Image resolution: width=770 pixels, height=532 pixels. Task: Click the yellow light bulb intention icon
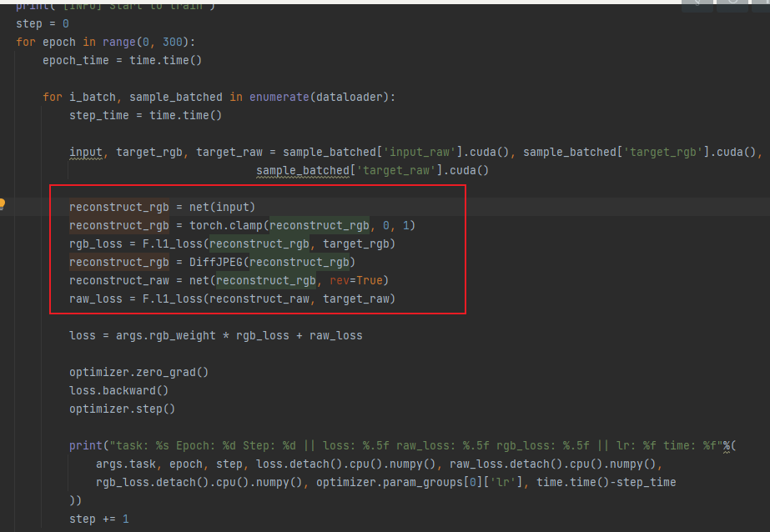(3, 203)
